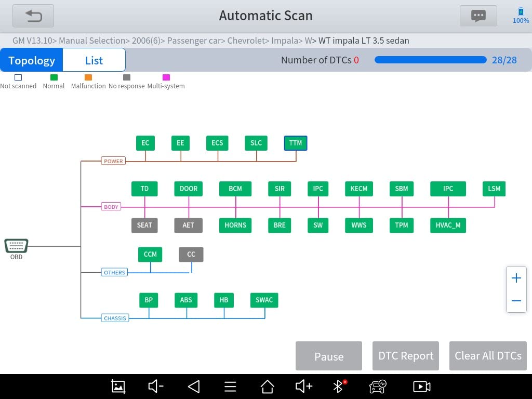Click the scan progress bar showing 28/28
Image resolution: width=532 pixels, height=399 pixels.
[430, 60]
